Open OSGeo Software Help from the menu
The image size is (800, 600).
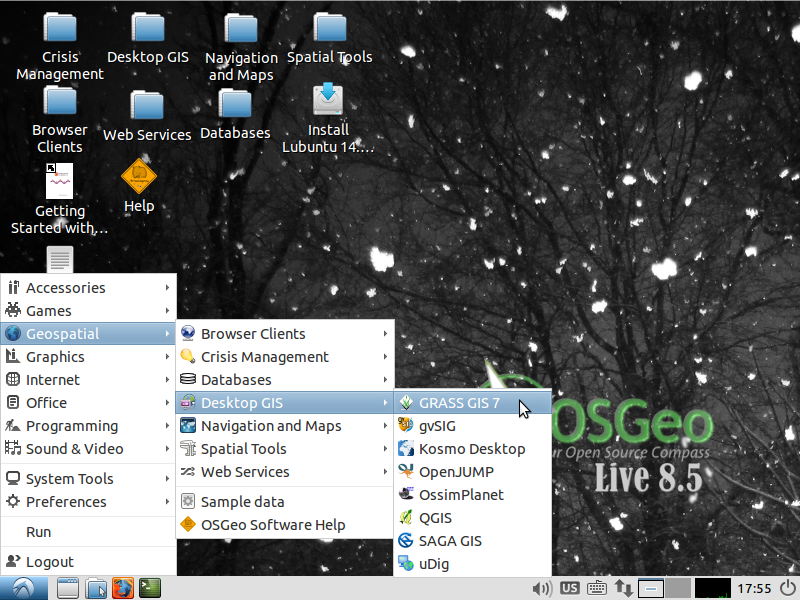click(285, 524)
